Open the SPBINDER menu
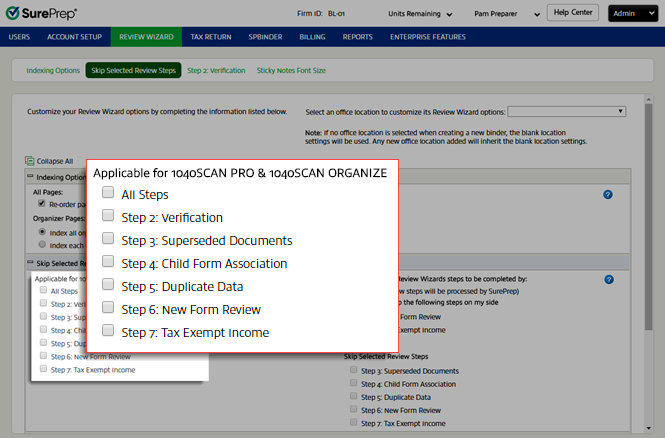 [265, 37]
